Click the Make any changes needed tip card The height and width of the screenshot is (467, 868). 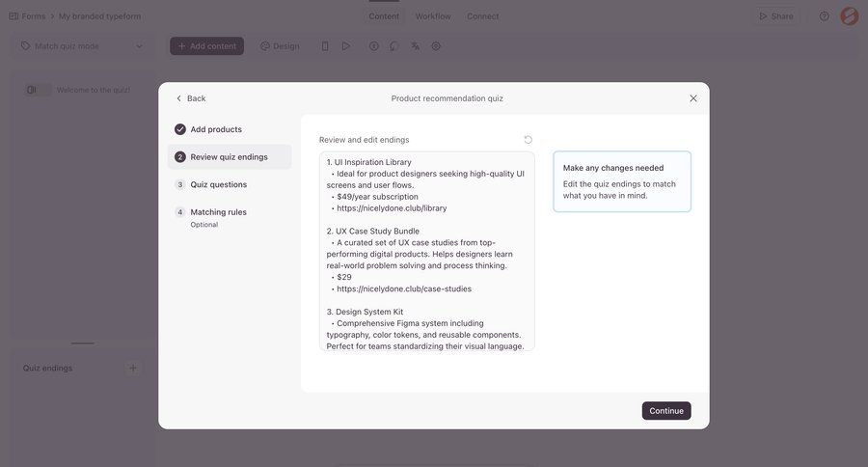tap(622, 181)
